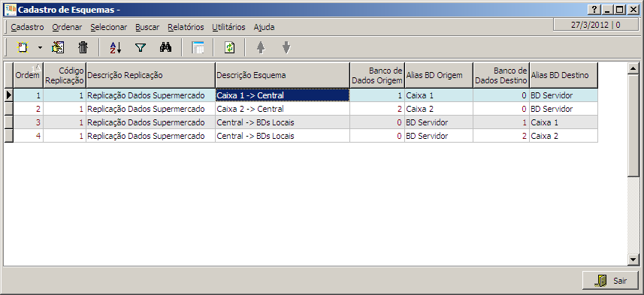
Task: Click the Descrição Replicação column header
Action: 150,75
